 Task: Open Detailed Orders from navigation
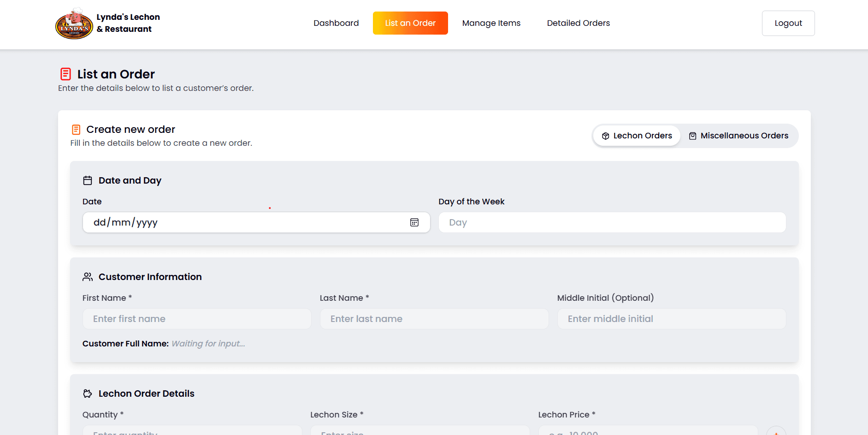[x=578, y=23]
